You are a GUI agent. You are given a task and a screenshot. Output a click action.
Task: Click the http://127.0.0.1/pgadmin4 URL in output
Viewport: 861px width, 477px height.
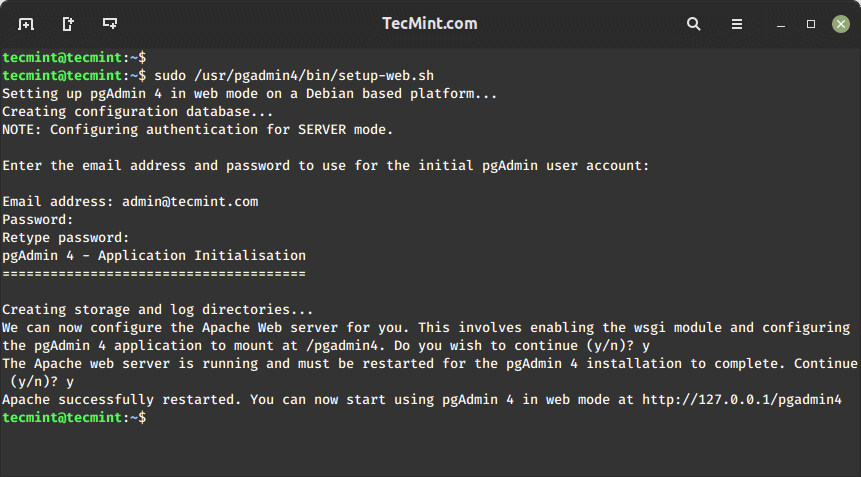tap(741, 400)
